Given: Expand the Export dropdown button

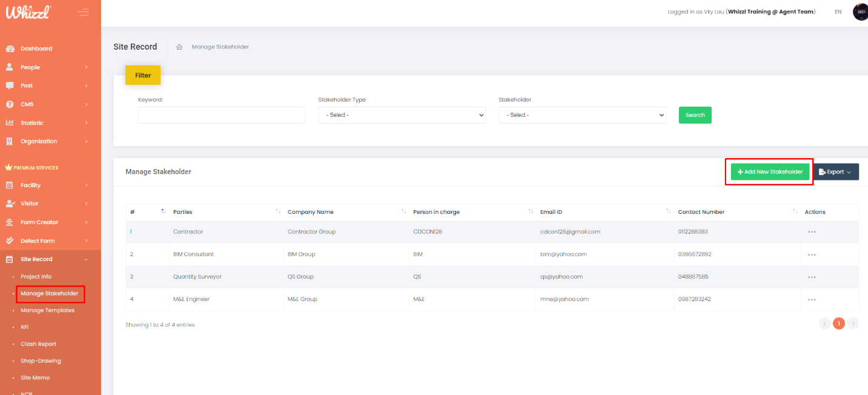Looking at the screenshot, I should 835,172.
